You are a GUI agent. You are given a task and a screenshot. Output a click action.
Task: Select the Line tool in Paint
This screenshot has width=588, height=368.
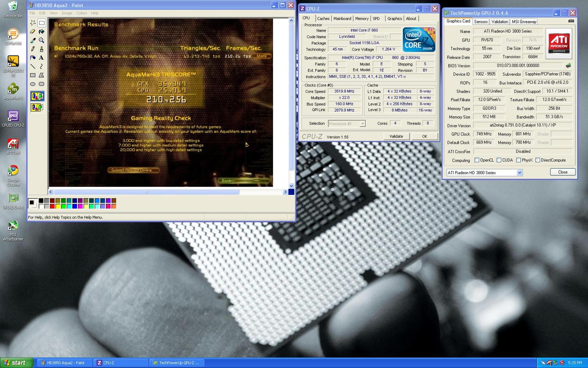33,67
